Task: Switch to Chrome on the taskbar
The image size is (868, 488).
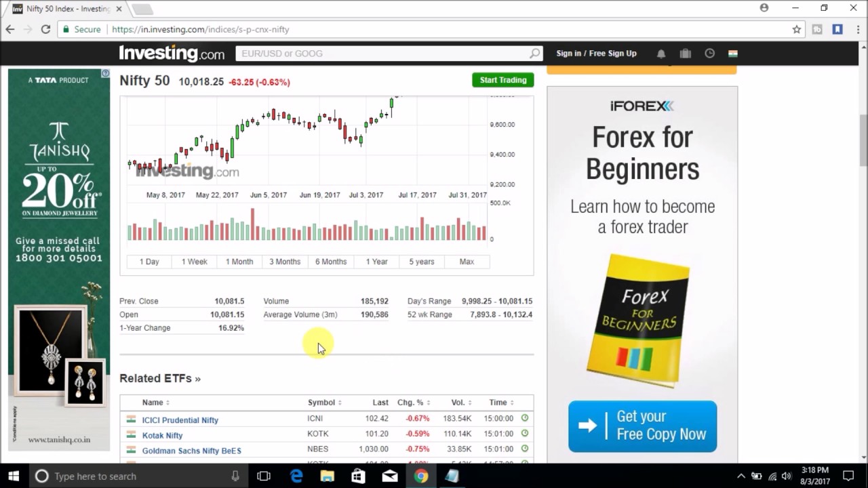Action: coord(421,476)
